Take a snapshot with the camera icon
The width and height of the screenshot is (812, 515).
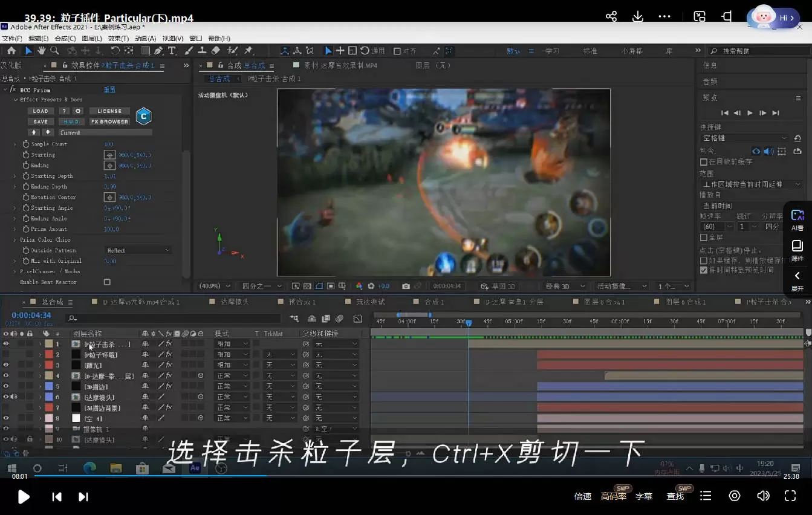tap(406, 286)
